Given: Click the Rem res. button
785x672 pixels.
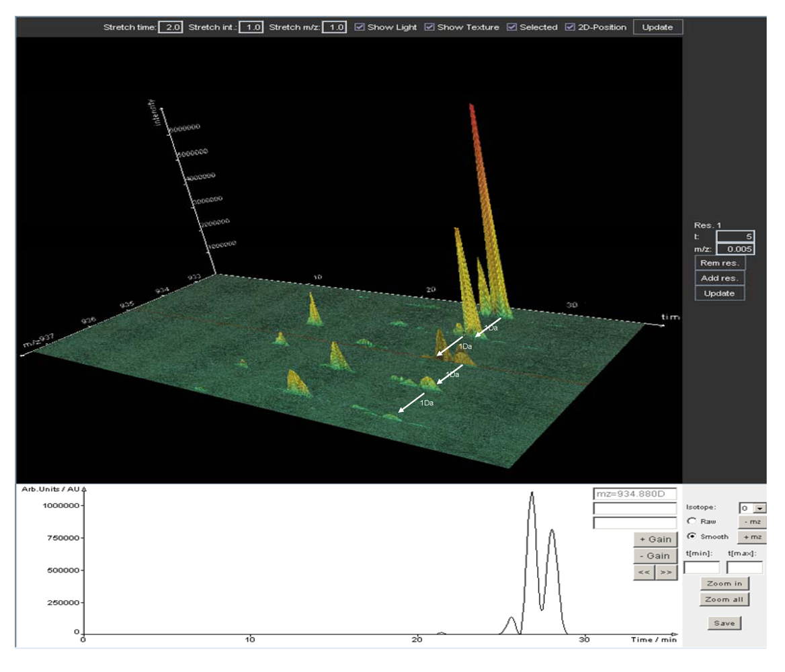Looking at the screenshot, I should click(x=719, y=263).
